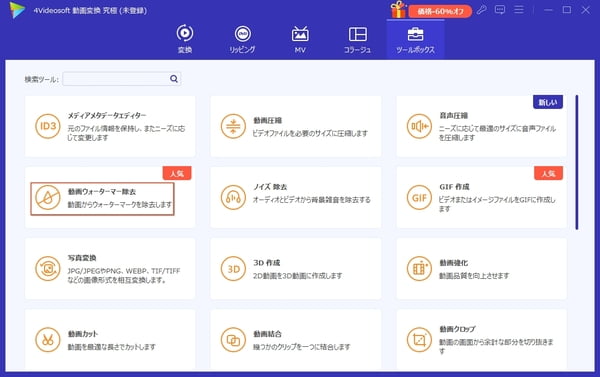The width and height of the screenshot is (600, 377).
Task: Click the 写真変換 title text
Action: point(82,258)
